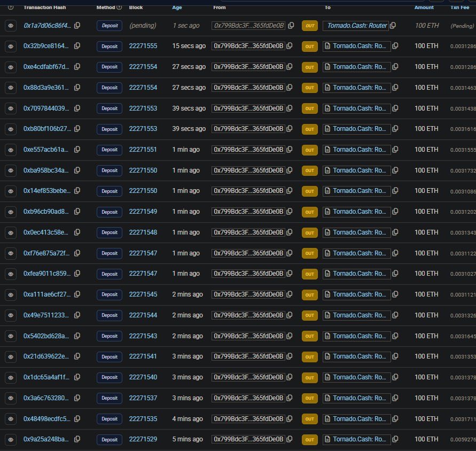This screenshot has width=476, height=451.
Task: Click 15 secs ago age cell
Action: click(189, 46)
